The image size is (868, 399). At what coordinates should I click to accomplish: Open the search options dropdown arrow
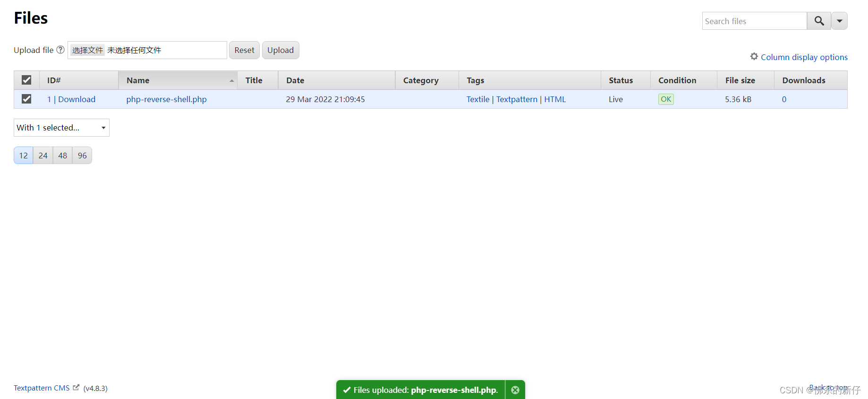point(840,21)
